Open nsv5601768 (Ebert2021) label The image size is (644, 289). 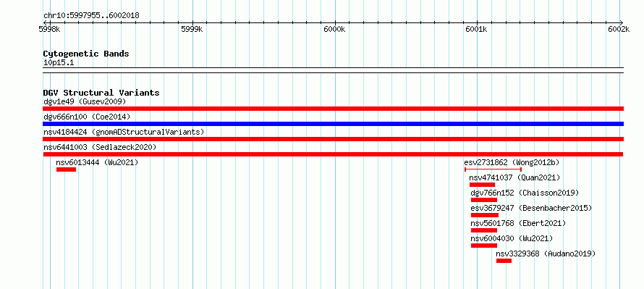518,223
